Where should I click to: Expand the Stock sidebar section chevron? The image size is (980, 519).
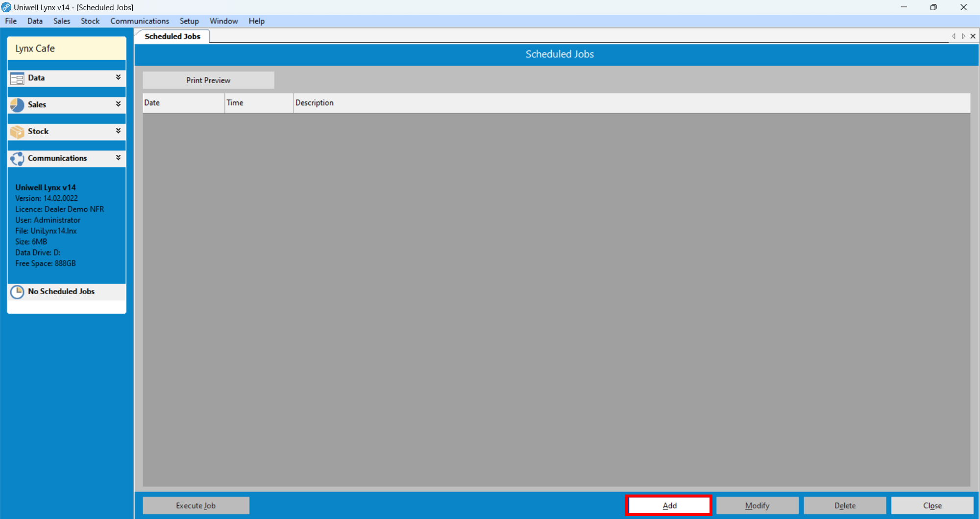coord(118,131)
